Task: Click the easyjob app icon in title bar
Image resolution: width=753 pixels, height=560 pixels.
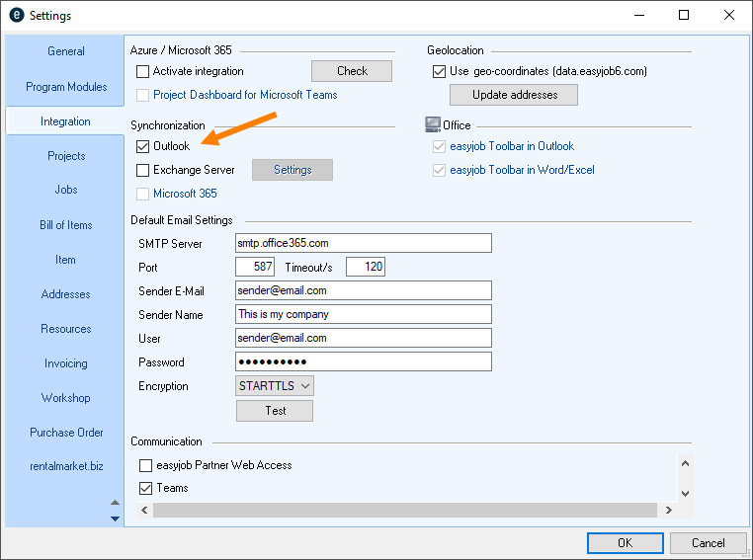Action: [16, 16]
